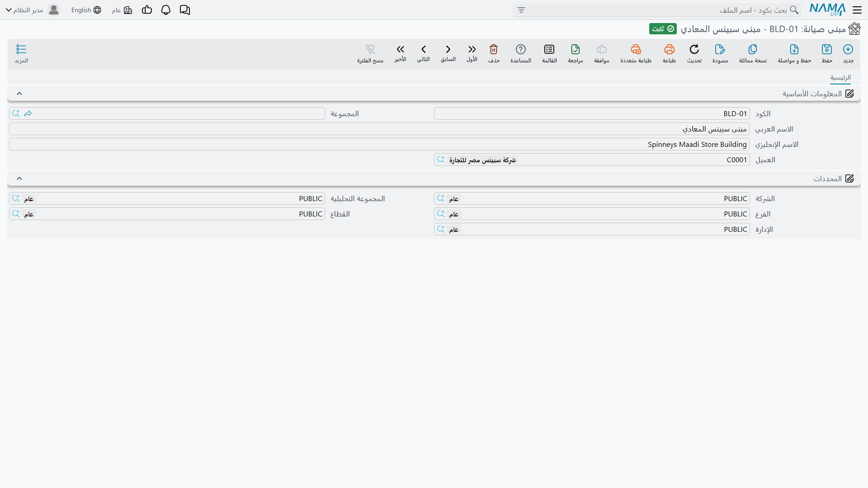
Task: Click حفظ و مواصلة save and continue
Action: coord(794,53)
